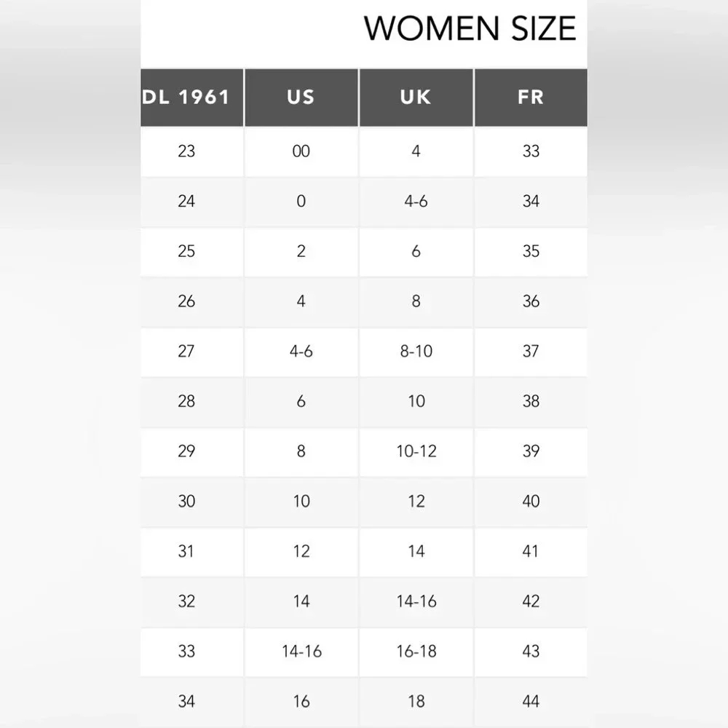Click the UK column header
The height and width of the screenshot is (728, 728).
[x=416, y=98]
